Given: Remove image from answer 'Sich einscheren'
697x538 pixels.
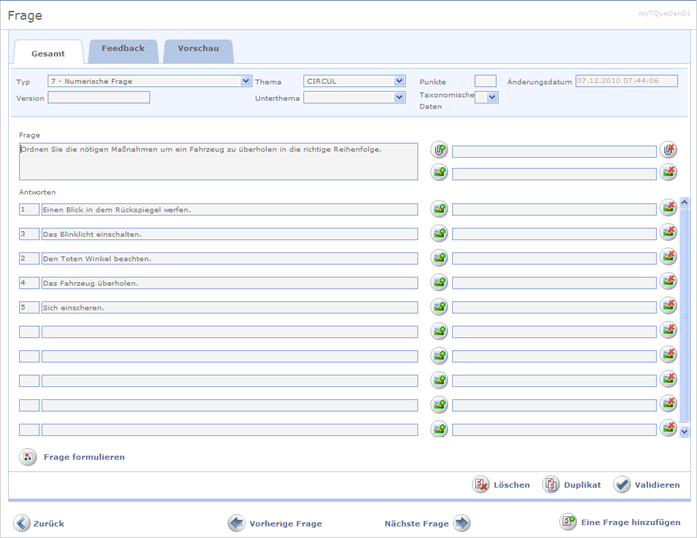Looking at the screenshot, I should click(669, 306).
